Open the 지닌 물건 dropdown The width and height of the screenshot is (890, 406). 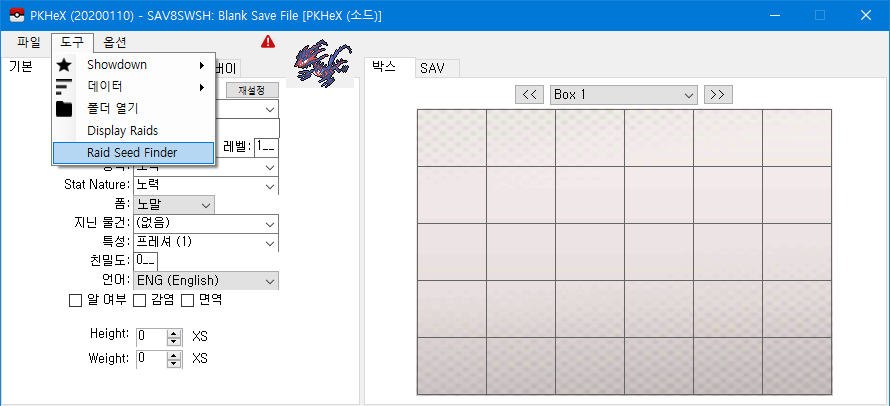(x=206, y=224)
